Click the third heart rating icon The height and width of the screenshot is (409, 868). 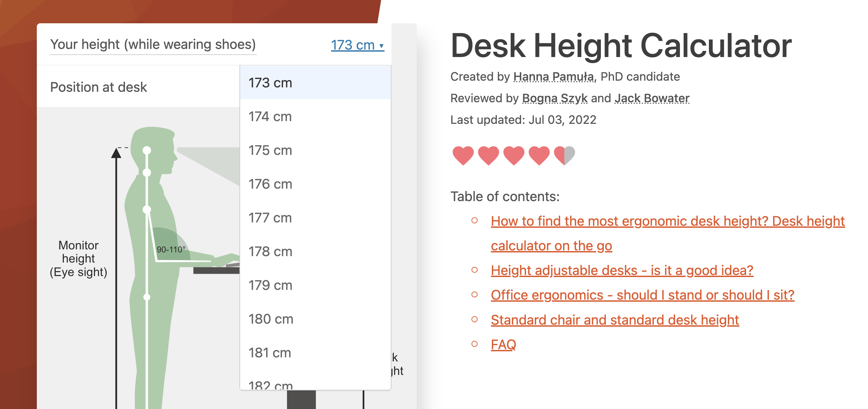point(514,156)
